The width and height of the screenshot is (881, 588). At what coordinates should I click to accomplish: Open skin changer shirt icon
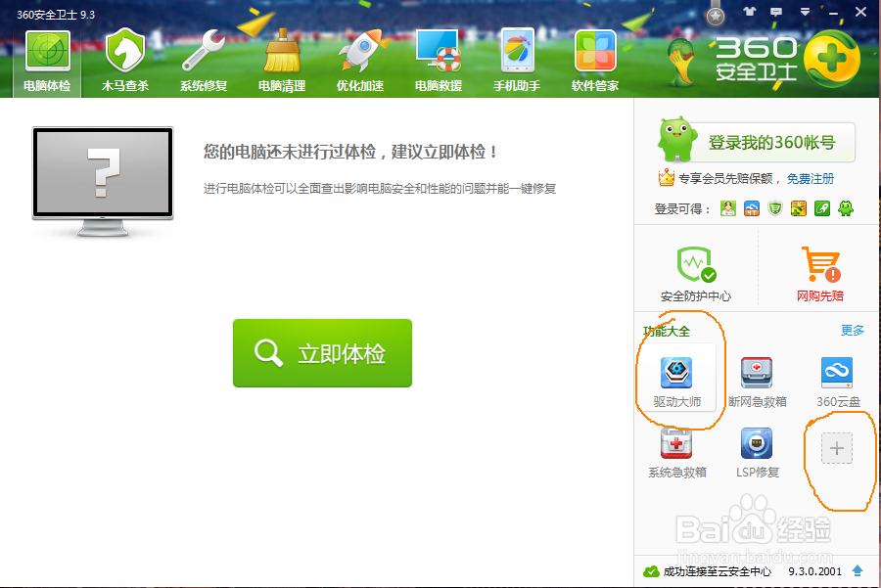749,12
